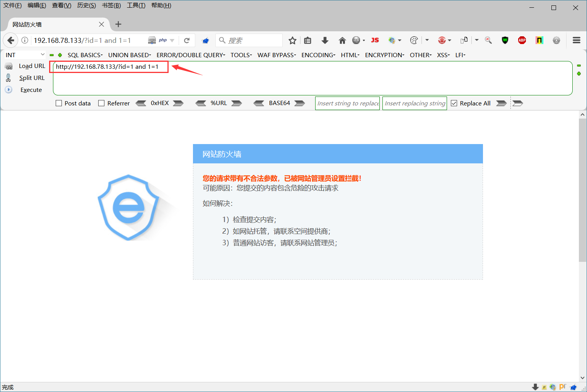
Task: Expand the XSS dropdown
Action: 444,55
